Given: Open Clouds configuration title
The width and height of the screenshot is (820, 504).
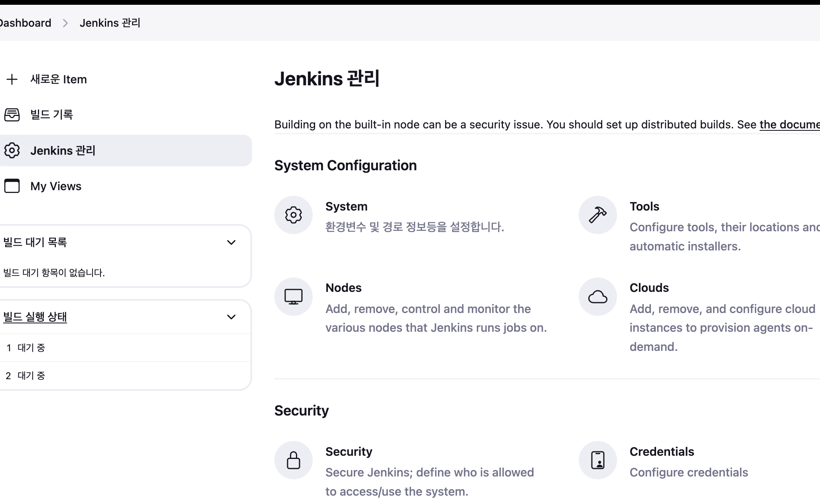Looking at the screenshot, I should tap(649, 288).
